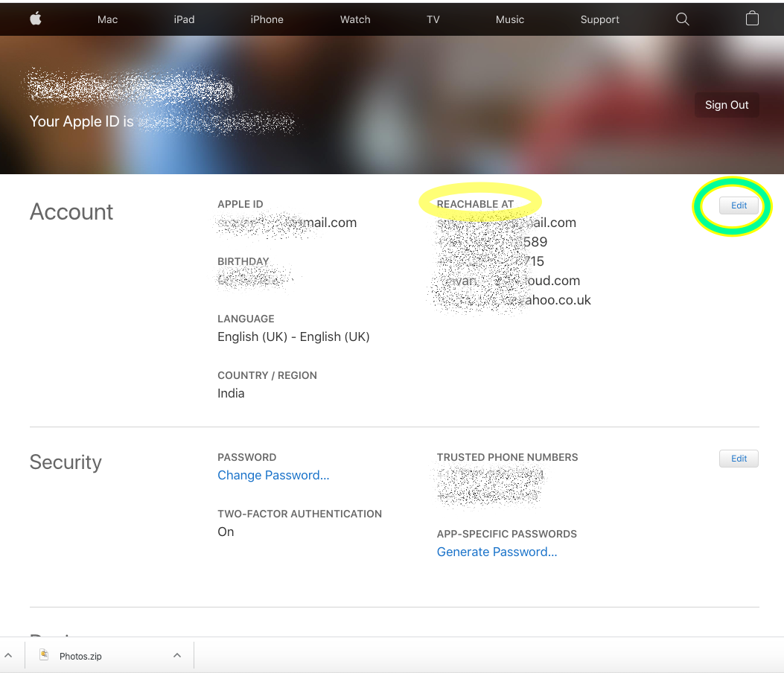Open the Music menu item
This screenshot has height=673, width=784.
[x=509, y=19]
